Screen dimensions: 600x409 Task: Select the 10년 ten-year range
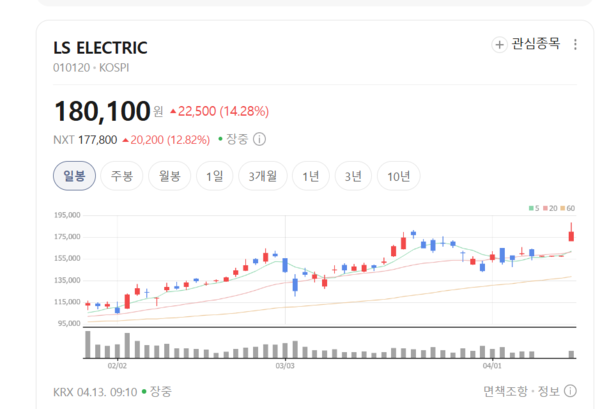tap(398, 176)
